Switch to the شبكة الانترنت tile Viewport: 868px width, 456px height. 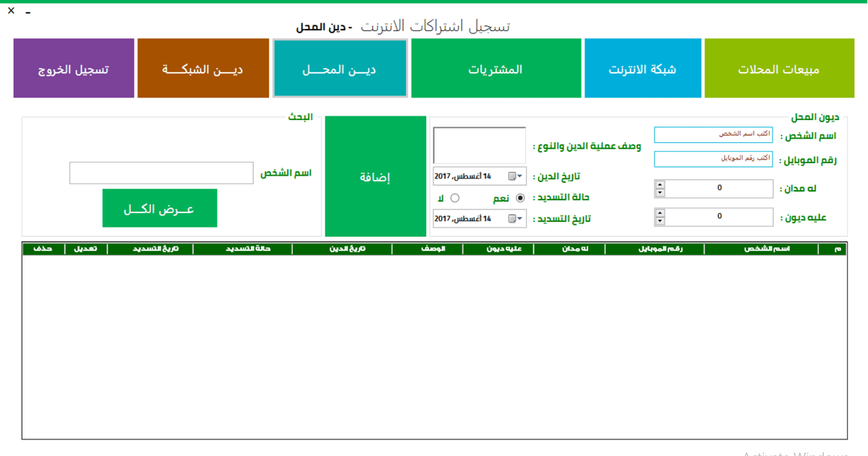pyautogui.click(x=642, y=68)
